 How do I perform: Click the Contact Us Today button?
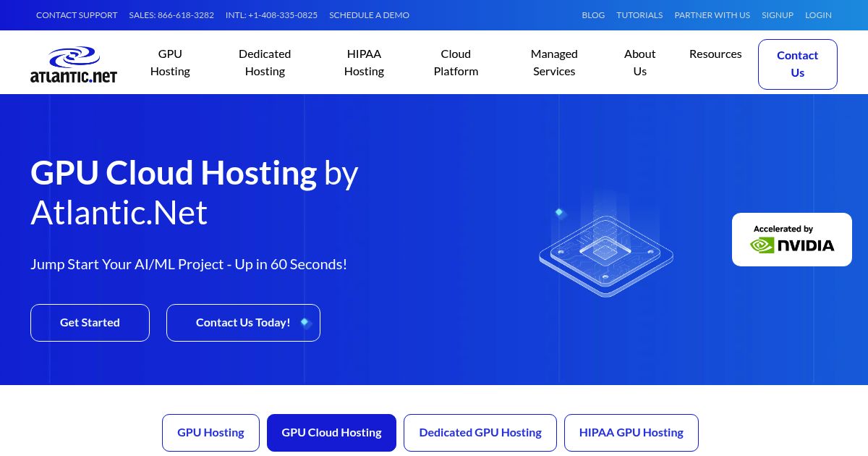pyautogui.click(x=243, y=322)
